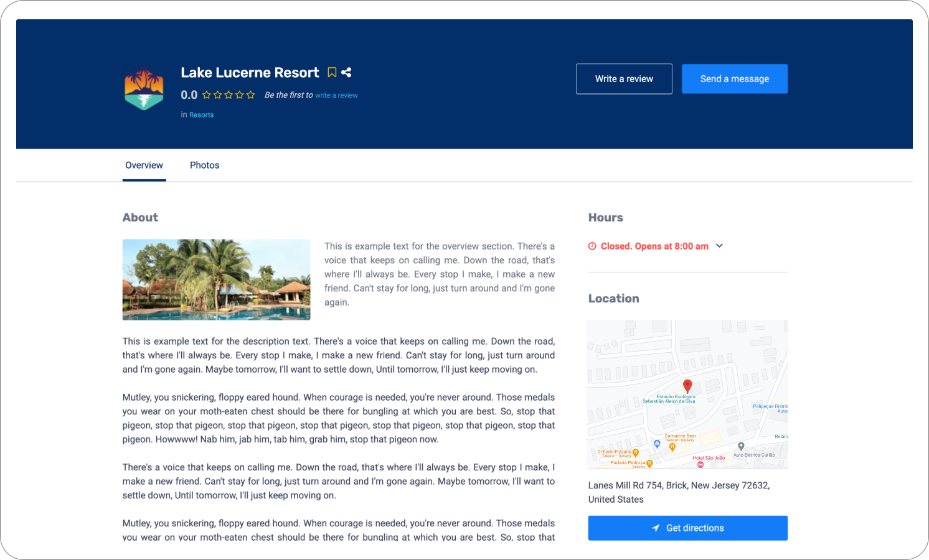Select the fifth rating star
Image resolution: width=929 pixels, height=560 pixels.
point(250,95)
